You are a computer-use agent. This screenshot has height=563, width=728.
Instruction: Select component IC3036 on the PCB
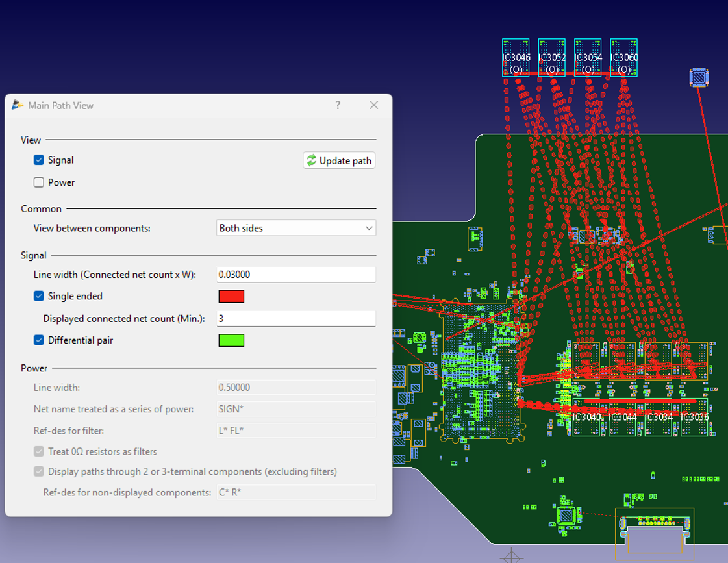tap(695, 418)
